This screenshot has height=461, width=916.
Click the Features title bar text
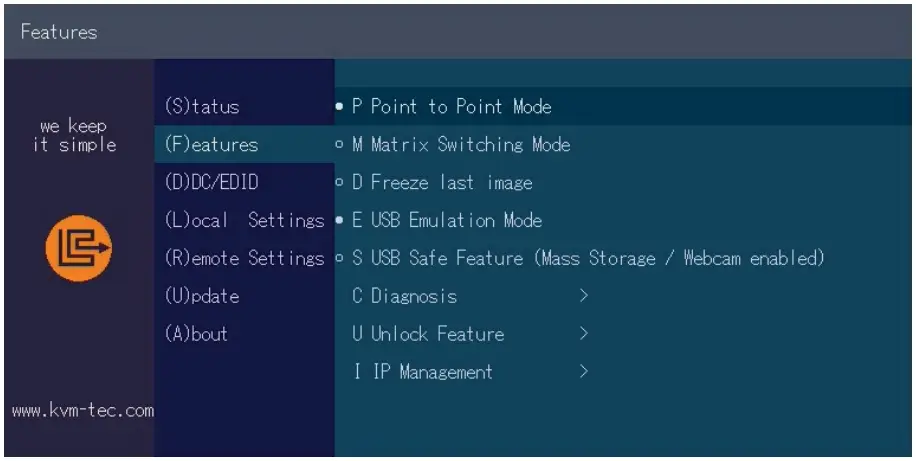pos(59,32)
